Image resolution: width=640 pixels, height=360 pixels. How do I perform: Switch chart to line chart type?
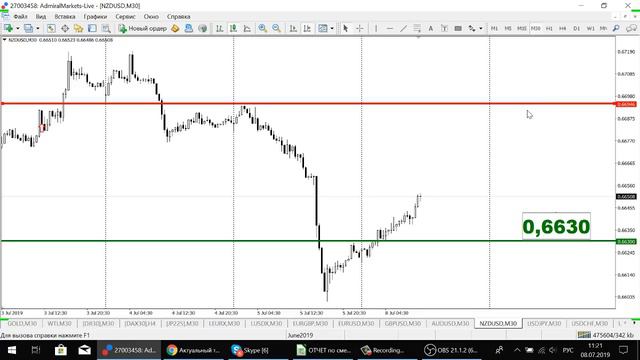coord(247,28)
